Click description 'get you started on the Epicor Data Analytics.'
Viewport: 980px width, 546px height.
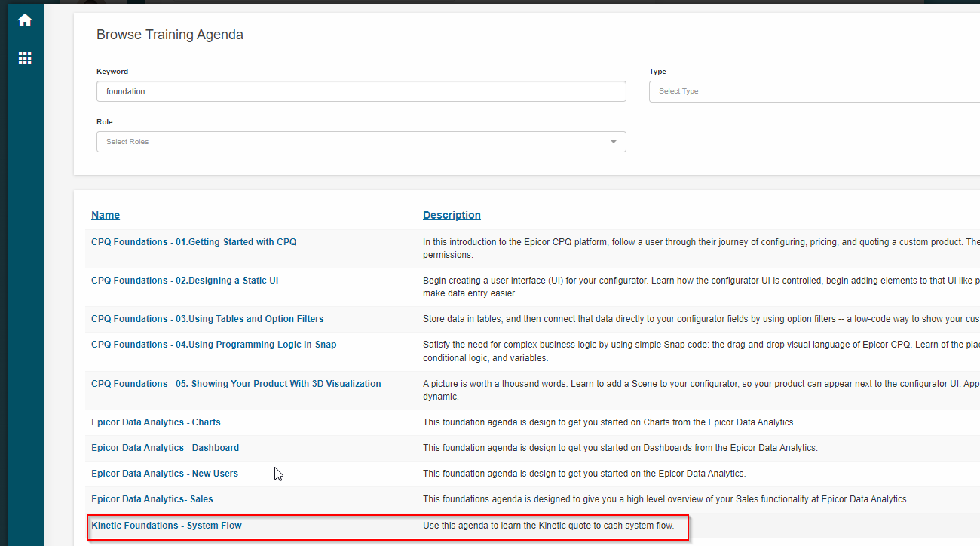click(584, 474)
